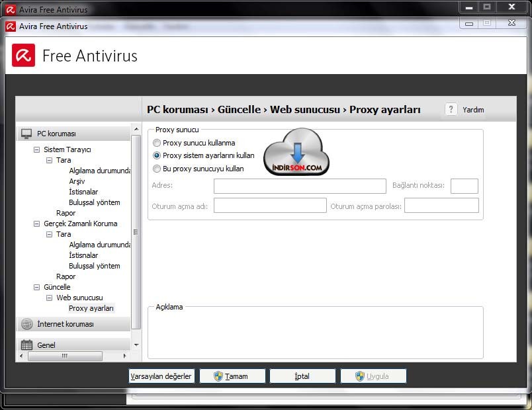Click the tree's horizontal scrollbar right arrow
532x410 pixels.
click(124, 356)
